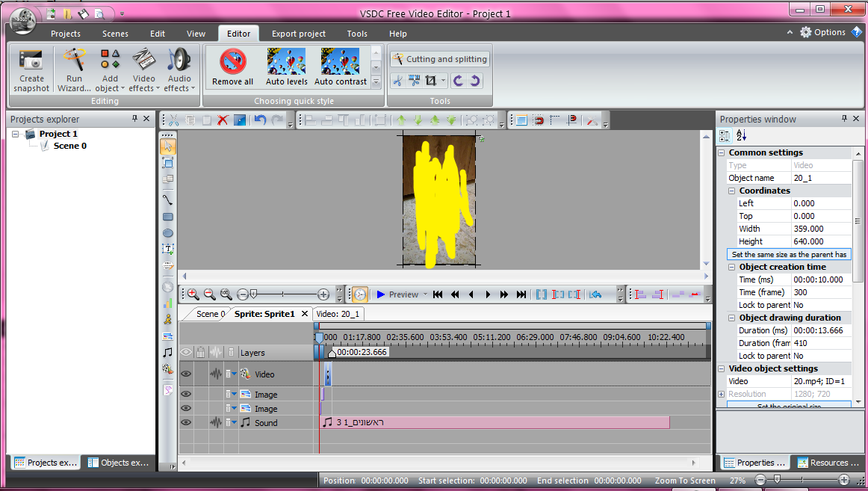Viewport: 868px width, 491px height.
Task: Rotate 90 degrees clockwise icon
Action: click(475, 81)
